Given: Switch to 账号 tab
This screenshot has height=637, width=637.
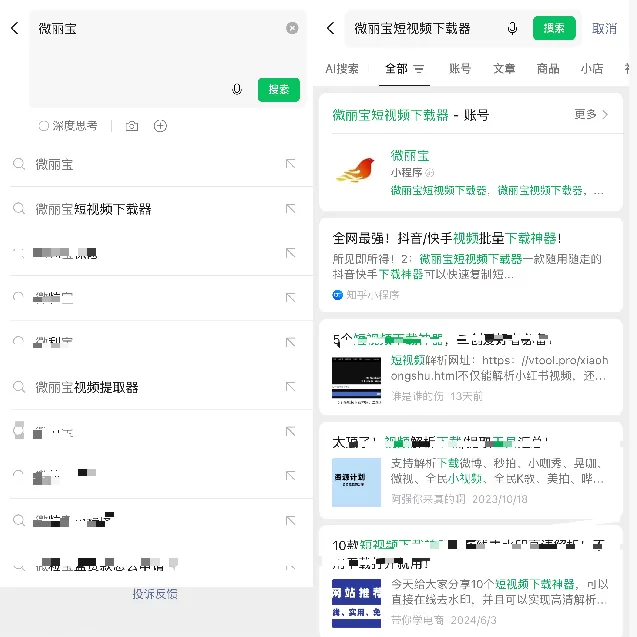Looking at the screenshot, I should coord(460,69).
